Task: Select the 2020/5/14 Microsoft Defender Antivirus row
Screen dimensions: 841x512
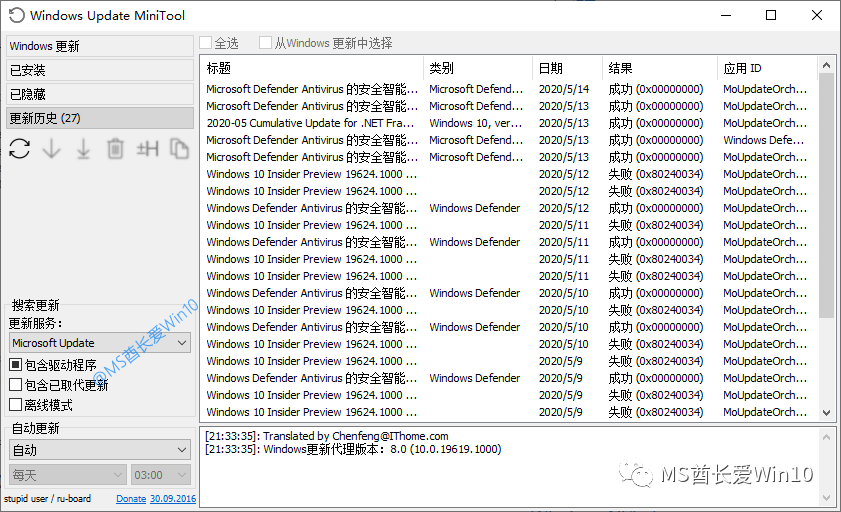Action: [507, 89]
